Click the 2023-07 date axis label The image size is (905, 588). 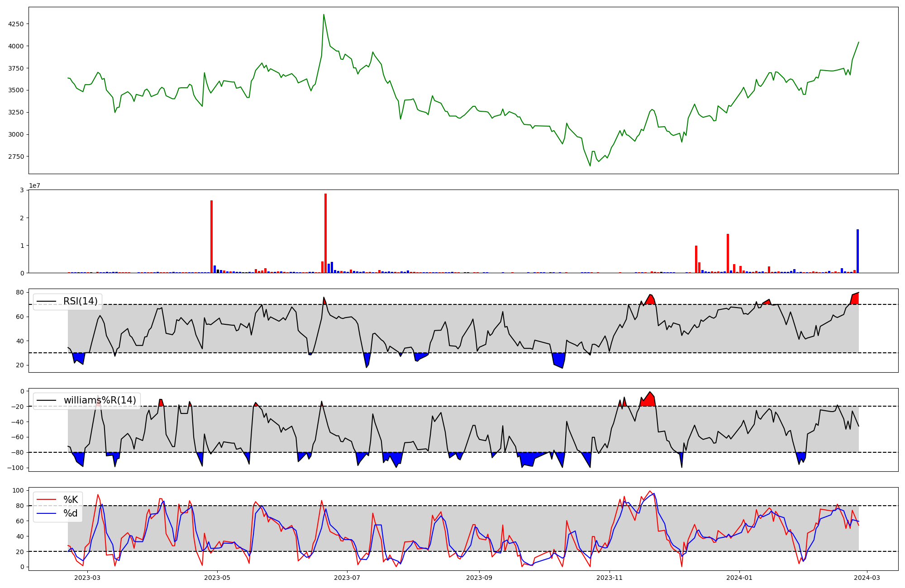(x=347, y=577)
